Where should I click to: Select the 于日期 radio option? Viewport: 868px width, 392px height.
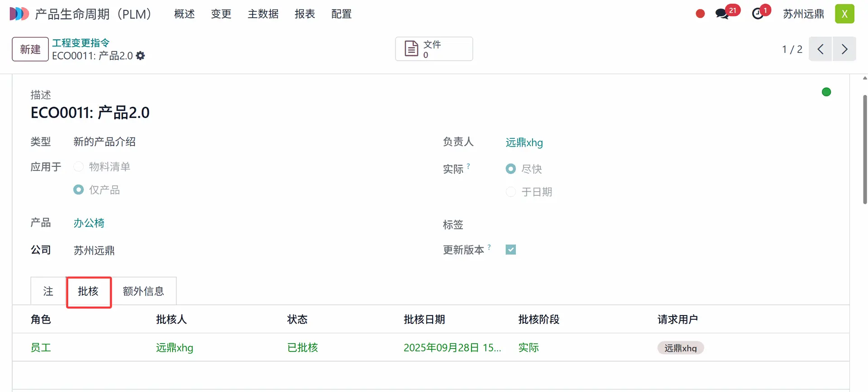[x=511, y=192]
